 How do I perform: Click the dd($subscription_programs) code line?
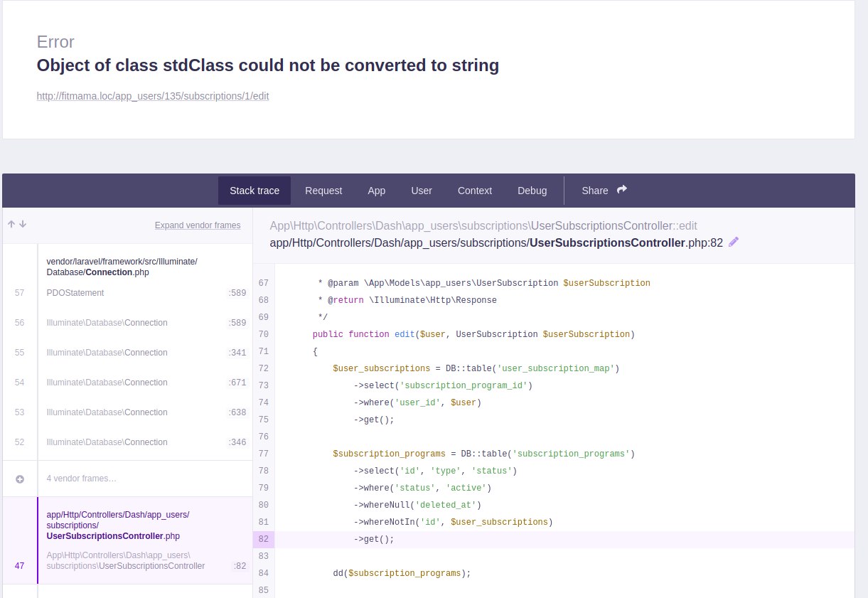pos(402,573)
